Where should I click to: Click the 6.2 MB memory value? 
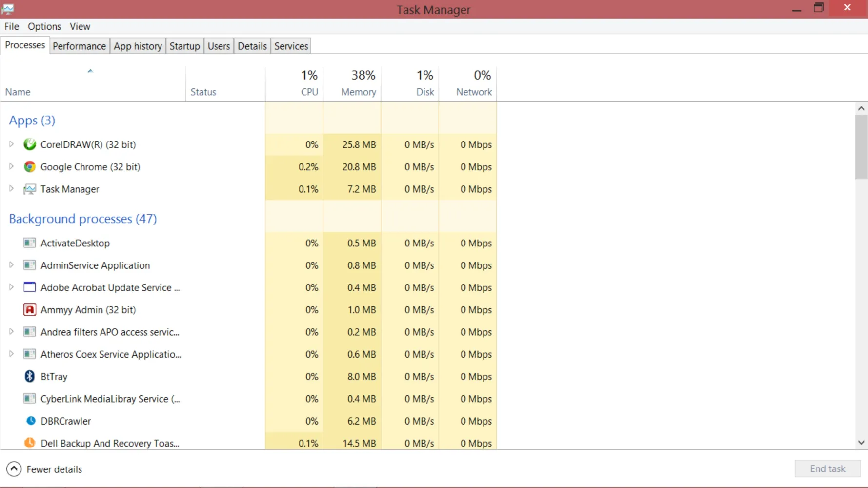coord(362,421)
